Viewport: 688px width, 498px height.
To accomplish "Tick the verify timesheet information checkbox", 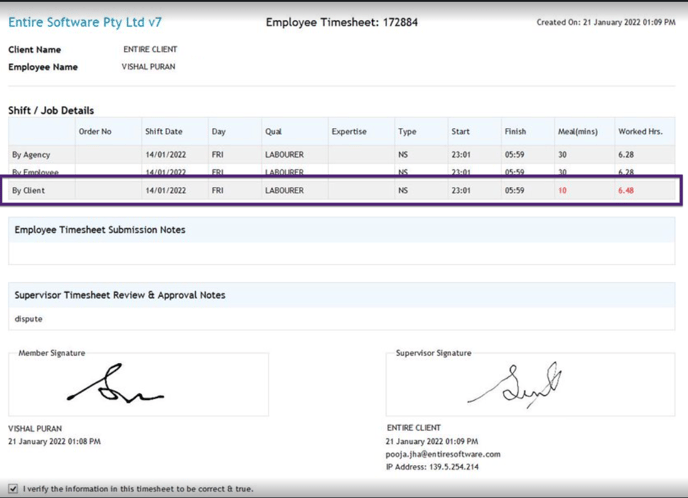I will 13,488.
